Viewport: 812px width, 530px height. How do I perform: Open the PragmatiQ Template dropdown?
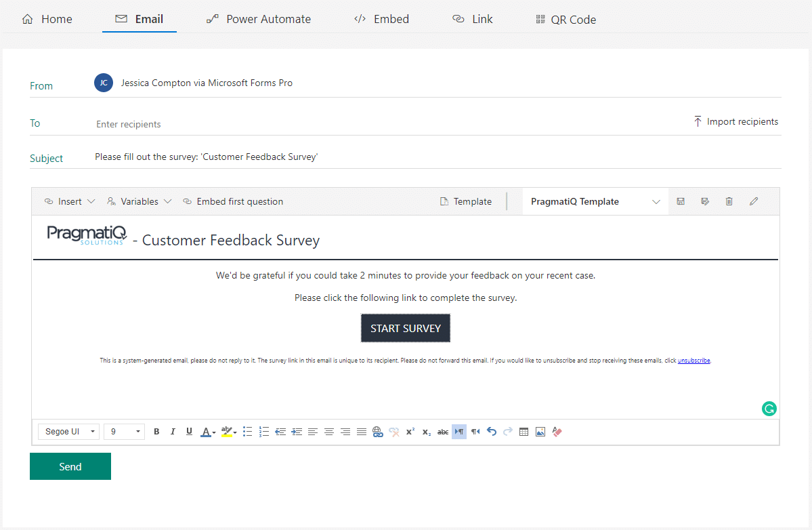[595, 201]
